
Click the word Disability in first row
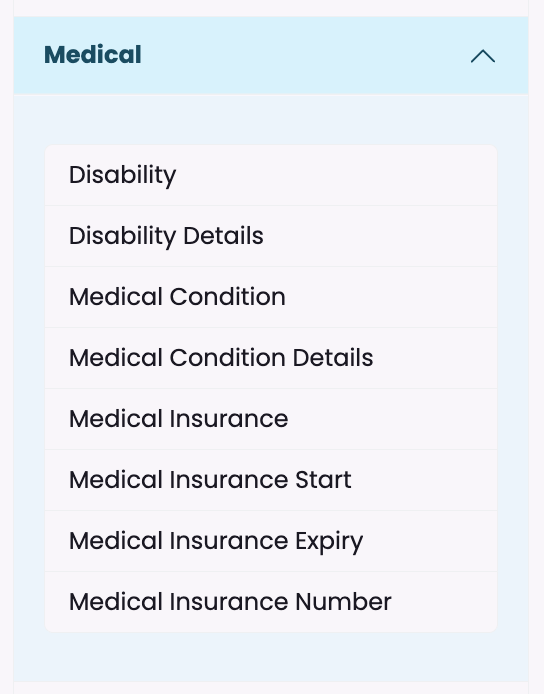point(123,175)
